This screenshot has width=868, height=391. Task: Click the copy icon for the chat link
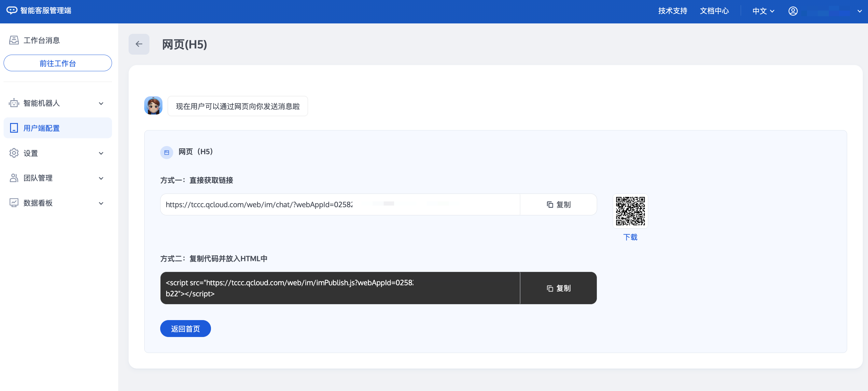550,204
